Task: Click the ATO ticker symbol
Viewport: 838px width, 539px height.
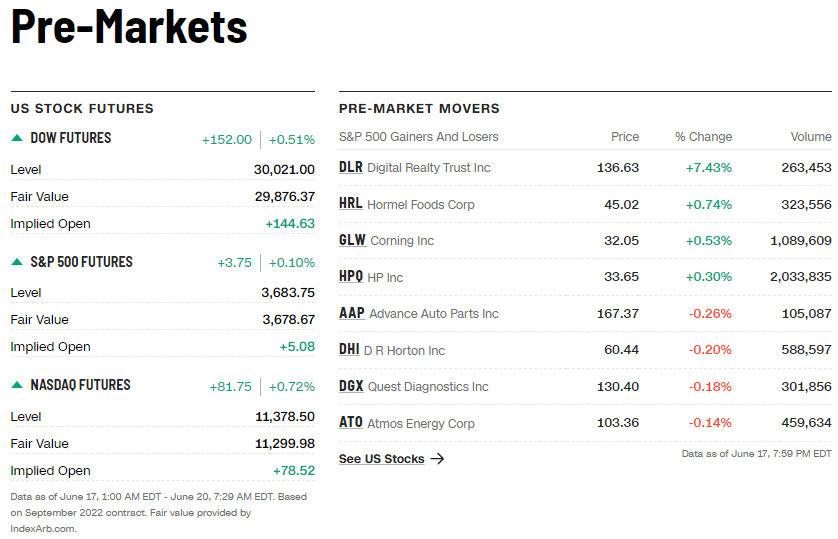Action: pos(351,423)
